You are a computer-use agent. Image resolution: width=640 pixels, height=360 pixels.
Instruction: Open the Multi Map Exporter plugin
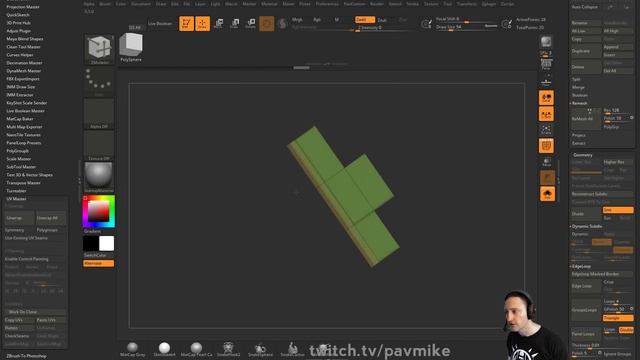point(24,127)
